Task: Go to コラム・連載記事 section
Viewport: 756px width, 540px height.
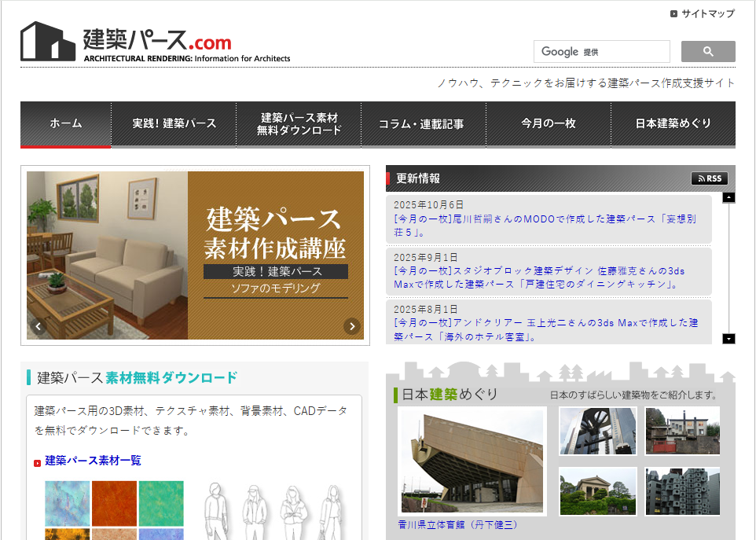Action: [x=423, y=123]
